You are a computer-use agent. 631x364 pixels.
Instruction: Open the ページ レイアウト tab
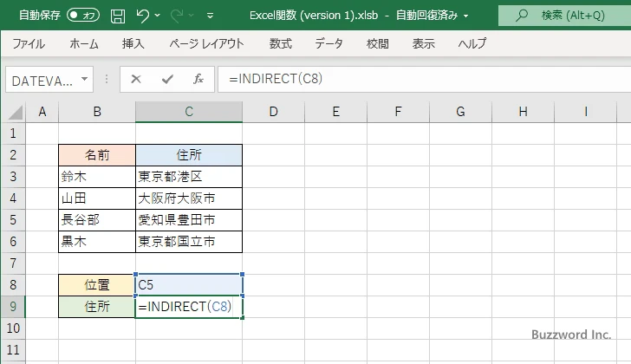(x=206, y=43)
